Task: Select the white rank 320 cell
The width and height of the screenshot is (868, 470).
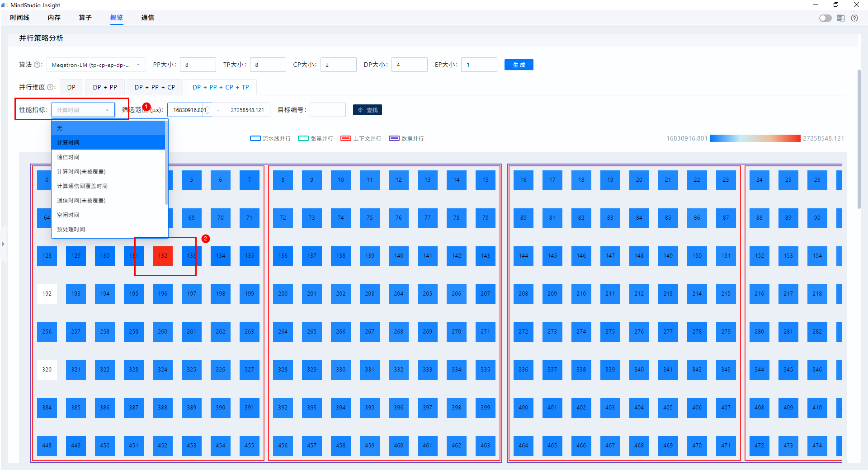Action: pos(47,370)
